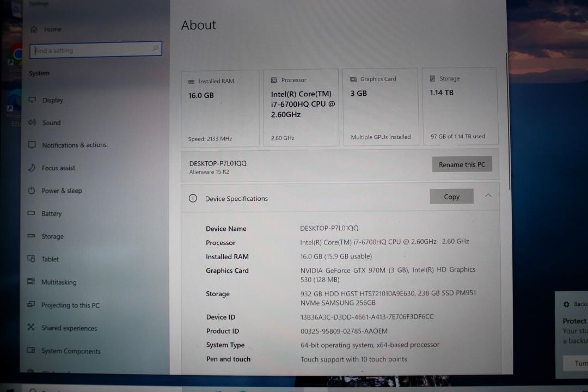This screenshot has height=392, width=588.
Task: Open Shared experiences
Action: 69,328
